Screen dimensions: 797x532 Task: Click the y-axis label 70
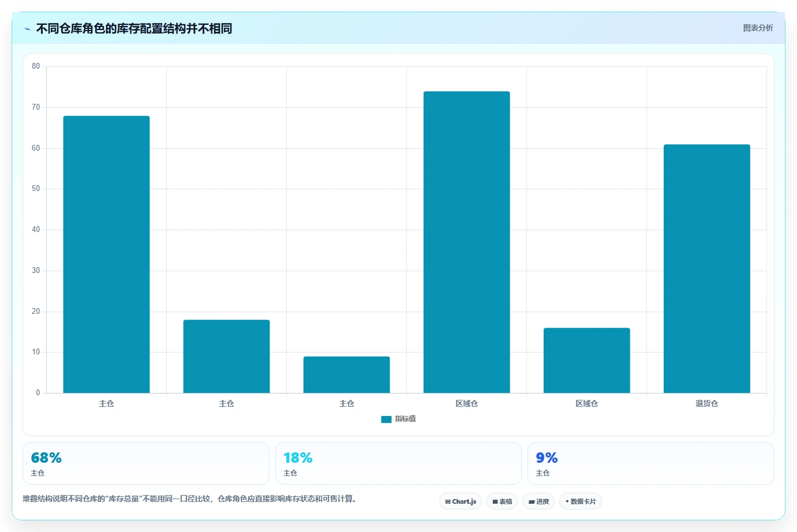(x=36, y=107)
